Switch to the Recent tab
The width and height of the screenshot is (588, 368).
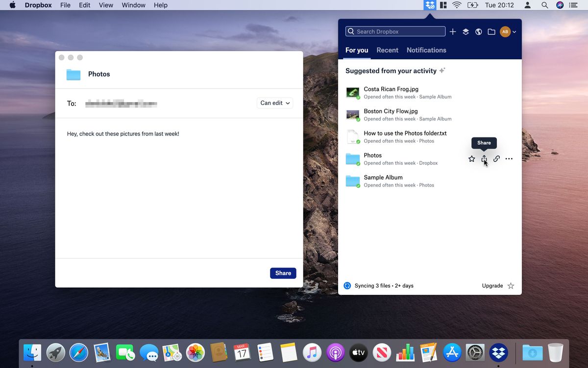[387, 50]
